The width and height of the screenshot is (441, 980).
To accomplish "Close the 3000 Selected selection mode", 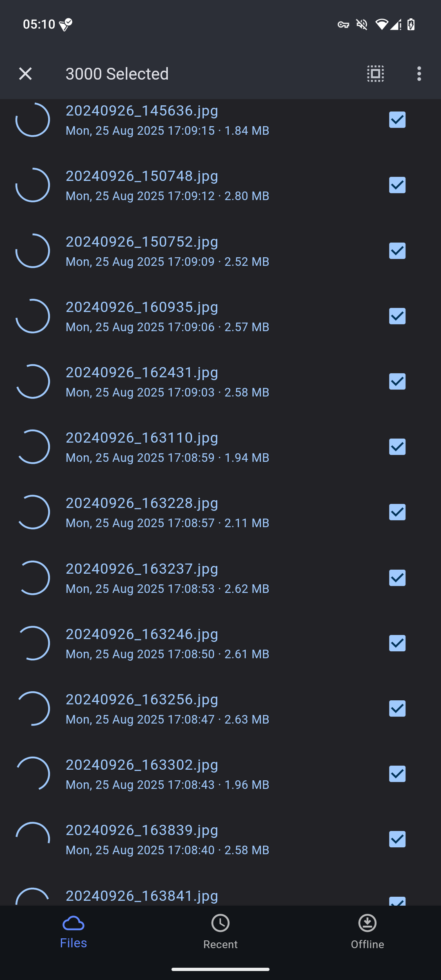I will point(25,74).
